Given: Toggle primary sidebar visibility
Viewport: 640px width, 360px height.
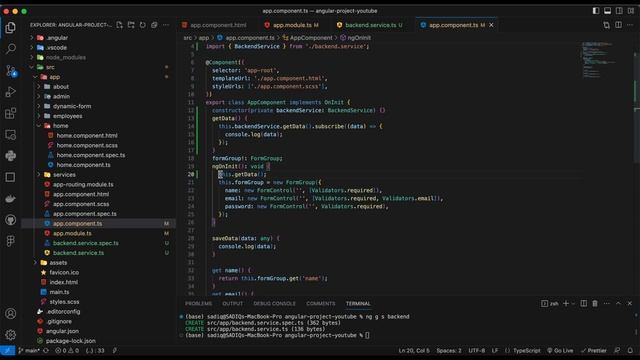Looking at the screenshot, I should [x=596, y=11].
